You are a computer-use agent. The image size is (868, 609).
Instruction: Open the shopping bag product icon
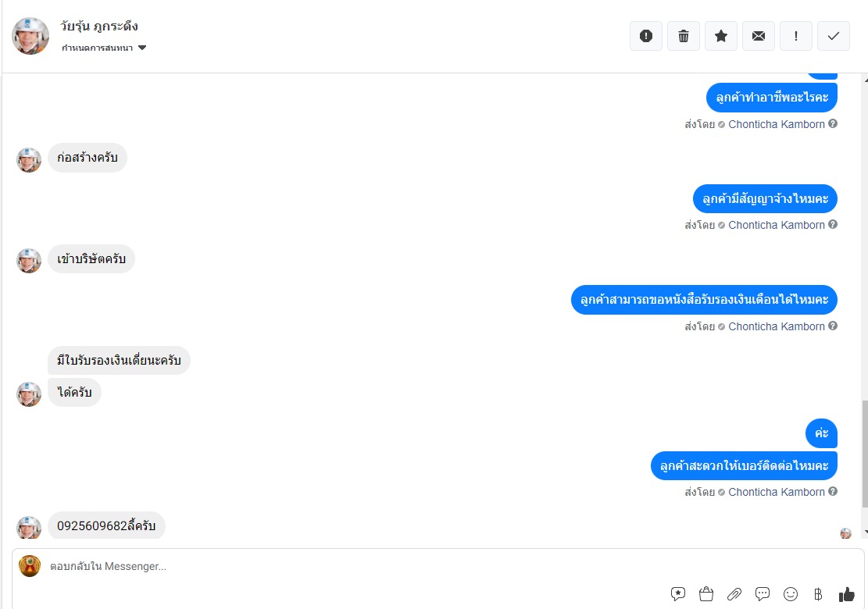point(705,594)
